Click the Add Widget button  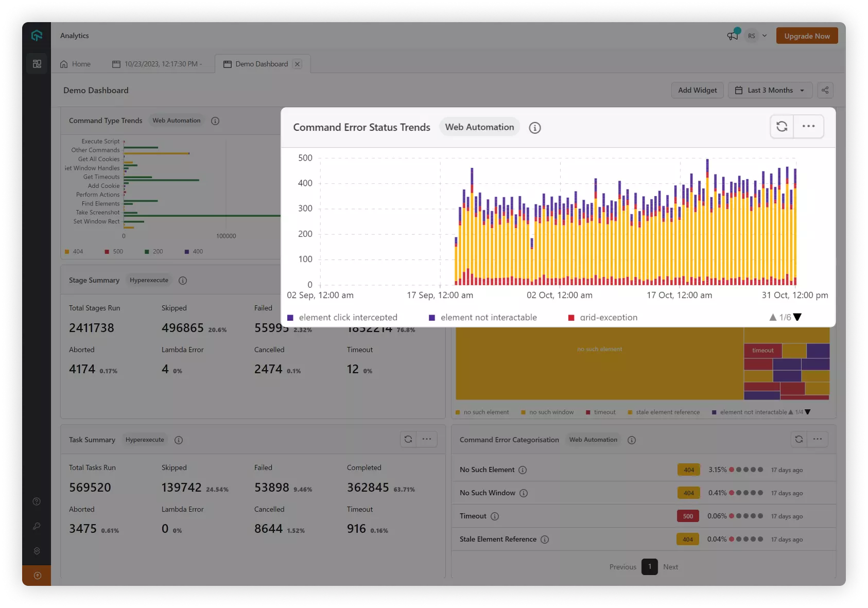click(697, 90)
